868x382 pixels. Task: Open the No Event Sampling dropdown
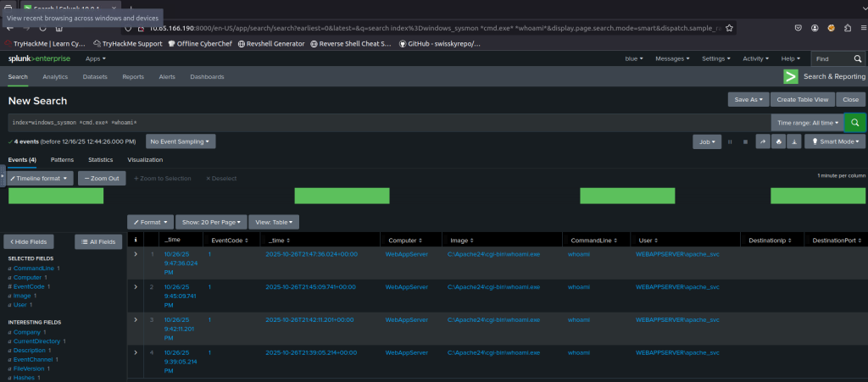(x=181, y=141)
